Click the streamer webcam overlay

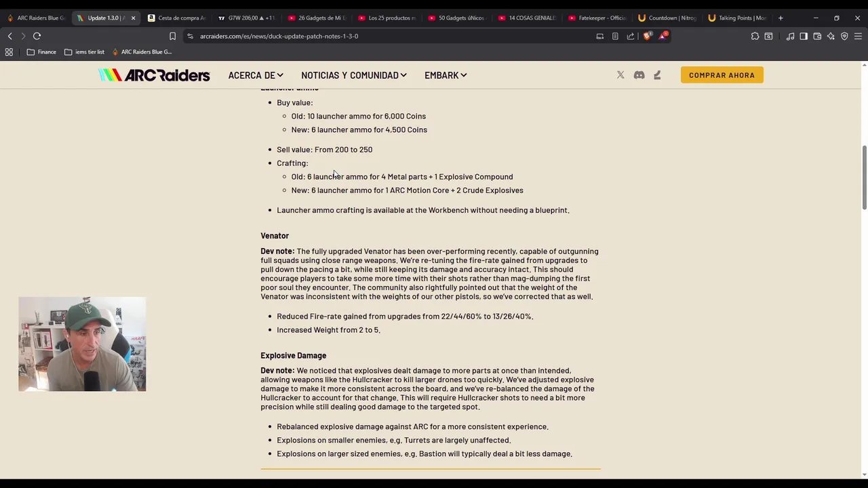tap(82, 344)
